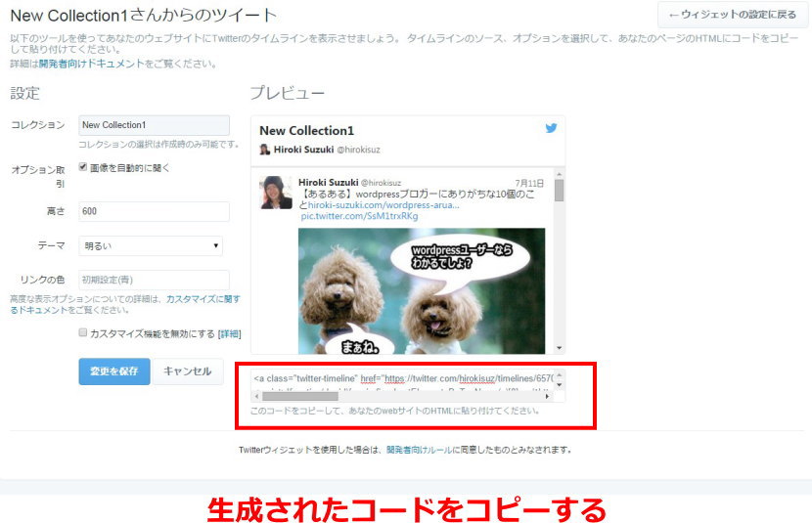The height and width of the screenshot is (523, 812).
Task: Click the 7月11日 tweet date
Action: [x=529, y=183]
